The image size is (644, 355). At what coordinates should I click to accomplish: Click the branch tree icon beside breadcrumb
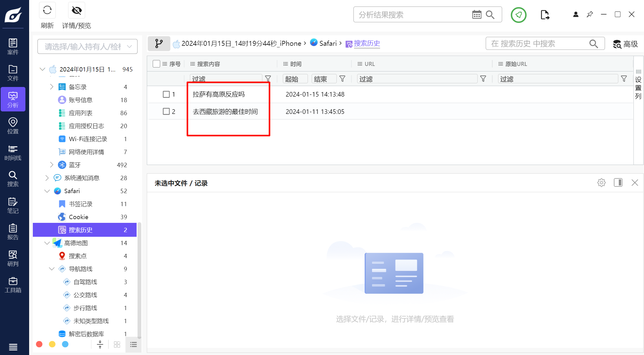pyautogui.click(x=159, y=43)
